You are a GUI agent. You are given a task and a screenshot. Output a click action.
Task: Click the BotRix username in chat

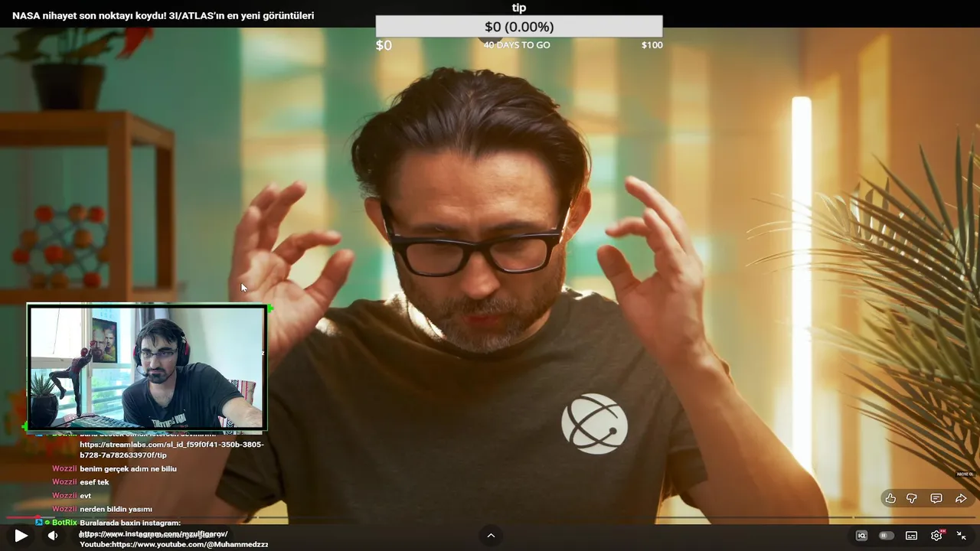(64, 523)
